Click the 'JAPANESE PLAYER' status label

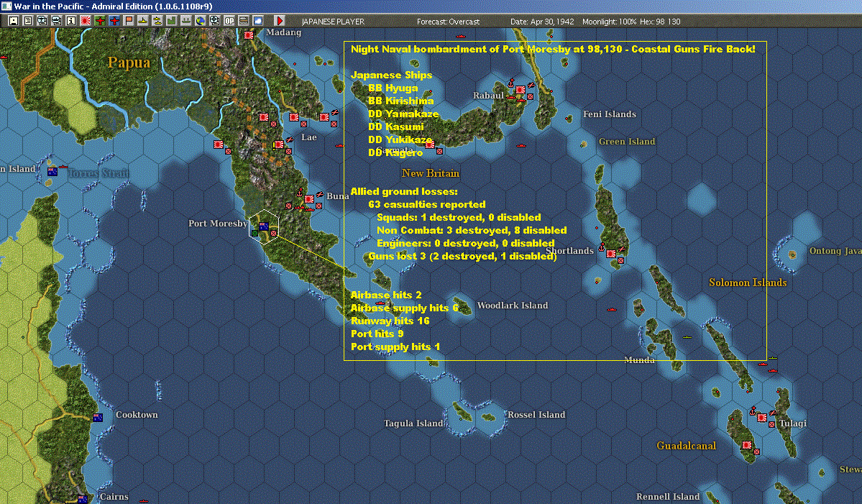click(x=333, y=22)
